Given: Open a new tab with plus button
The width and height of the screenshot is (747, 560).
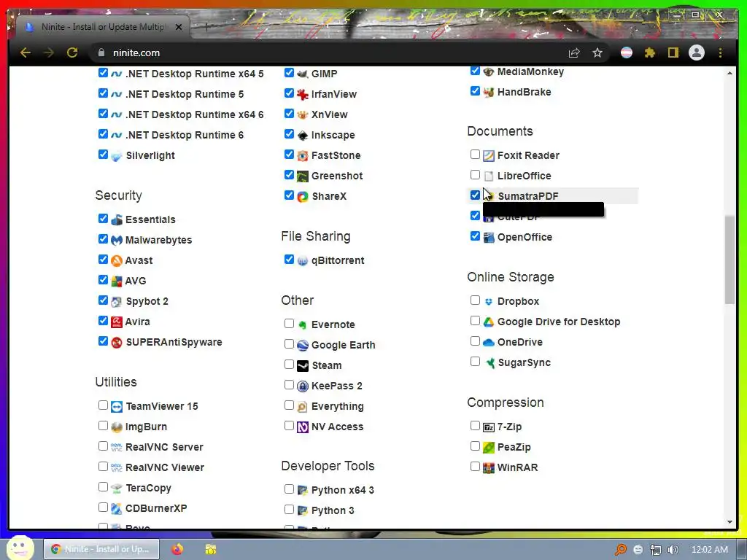Looking at the screenshot, I should (206, 27).
